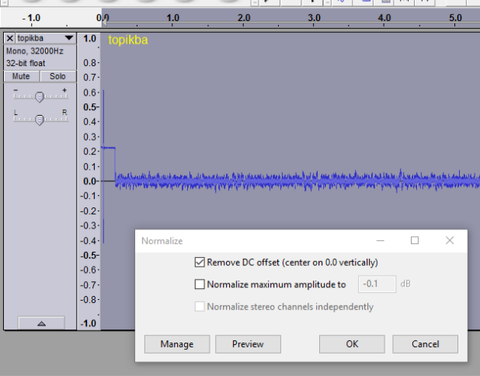The width and height of the screenshot is (480, 376).
Task: Click the 0.5 value on vertical scale
Action: pos(90,107)
